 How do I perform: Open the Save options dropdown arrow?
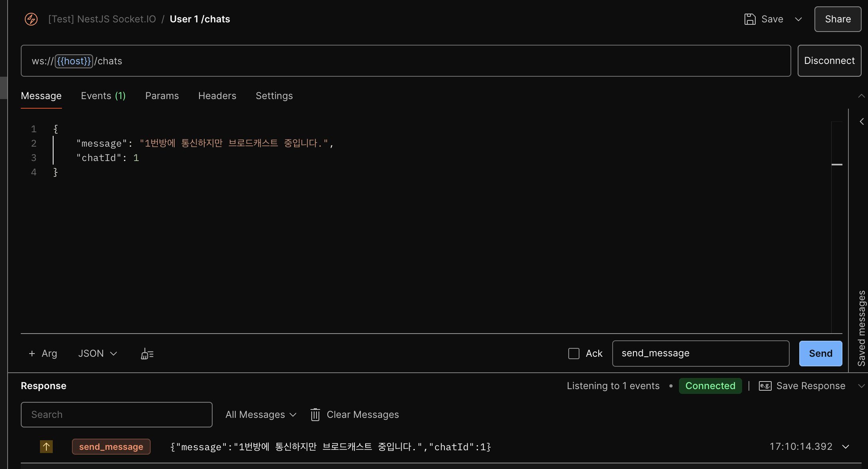[x=798, y=19]
